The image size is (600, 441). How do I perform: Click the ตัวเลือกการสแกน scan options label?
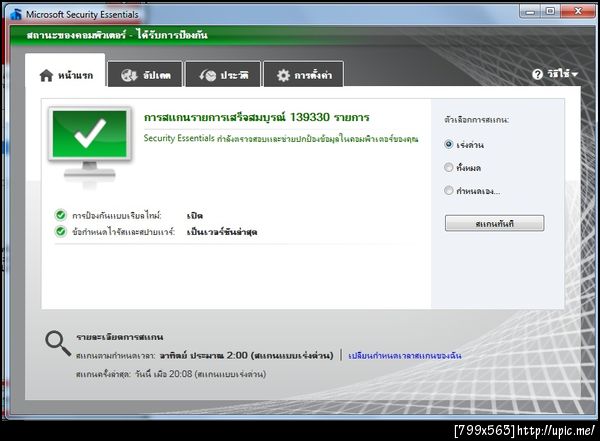[x=476, y=120]
